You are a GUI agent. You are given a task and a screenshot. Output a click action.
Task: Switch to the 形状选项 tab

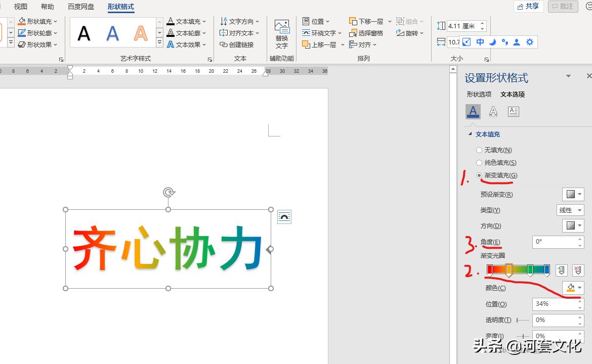[478, 94]
